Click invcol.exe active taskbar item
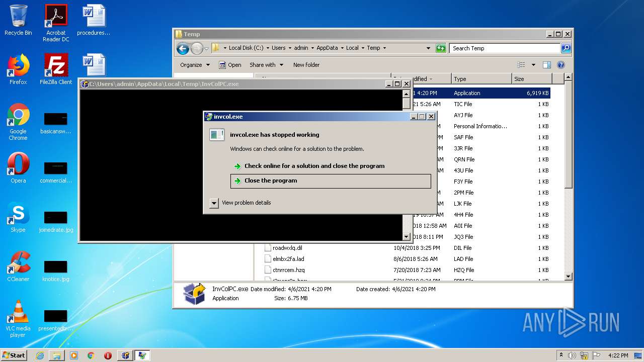Image resolution: width=644 pixels, height=362 pixels. 142,355
